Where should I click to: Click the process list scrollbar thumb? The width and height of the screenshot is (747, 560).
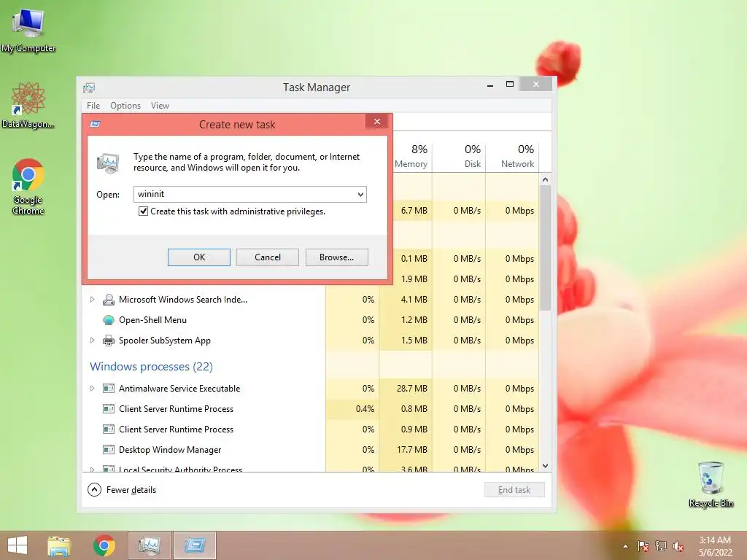tap(546, 248)
